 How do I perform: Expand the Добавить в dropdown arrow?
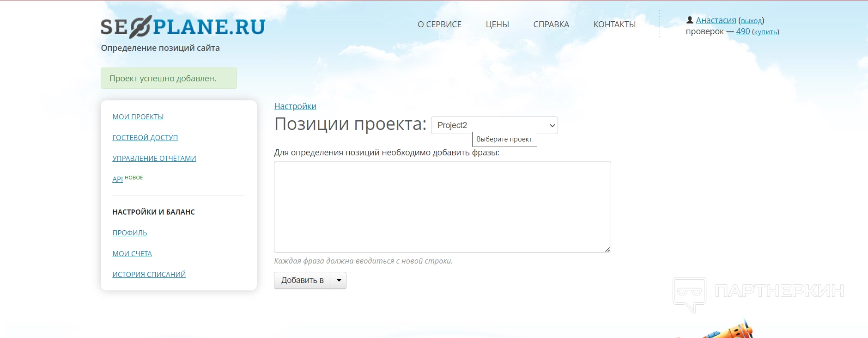(x=339, y=280)
